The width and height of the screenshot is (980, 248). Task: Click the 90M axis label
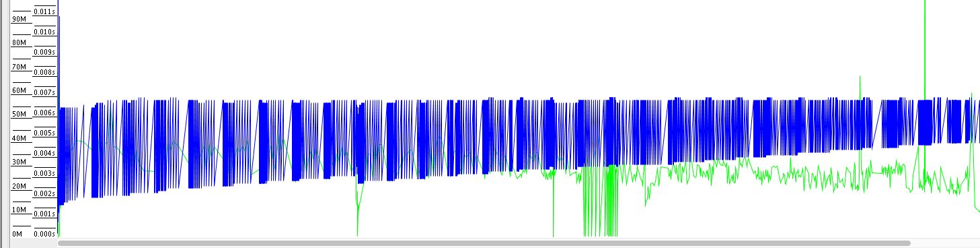pyautogui.click(x=19, y=19)
